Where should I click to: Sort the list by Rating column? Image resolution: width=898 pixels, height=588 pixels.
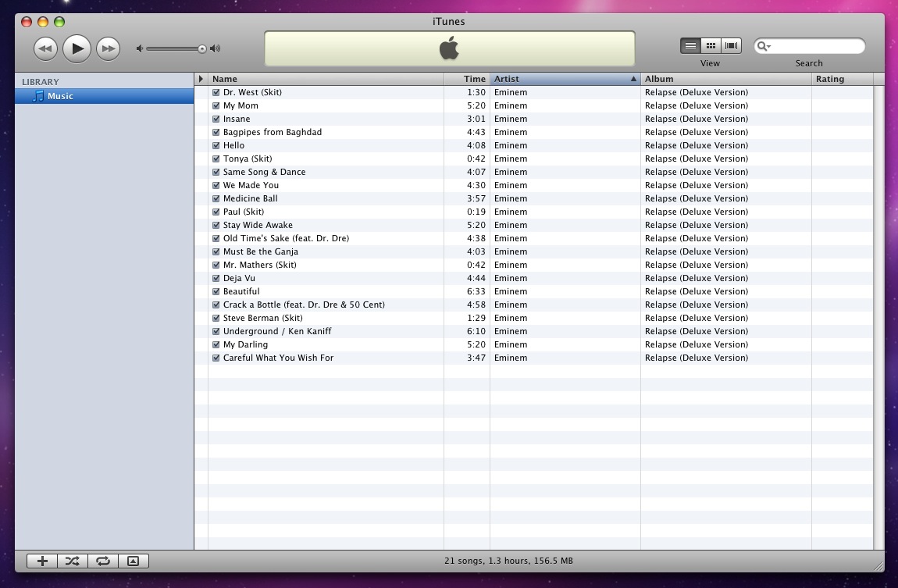[842, 79]
